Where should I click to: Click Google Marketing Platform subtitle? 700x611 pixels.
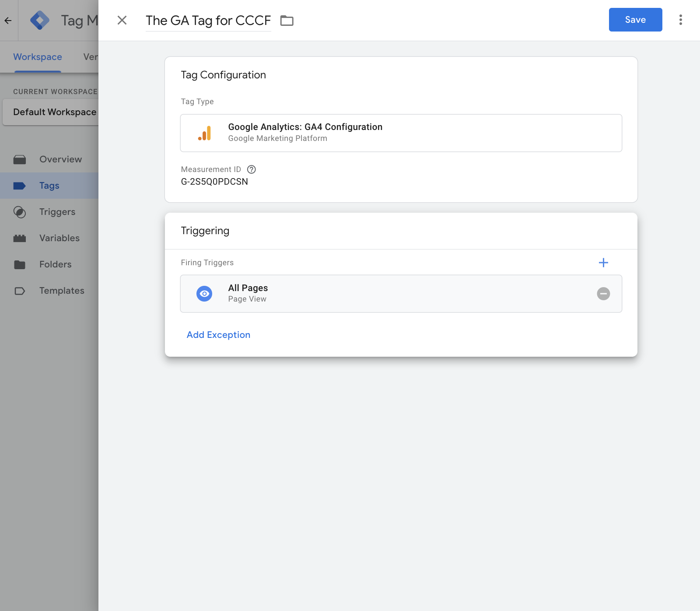coord(278,138)
